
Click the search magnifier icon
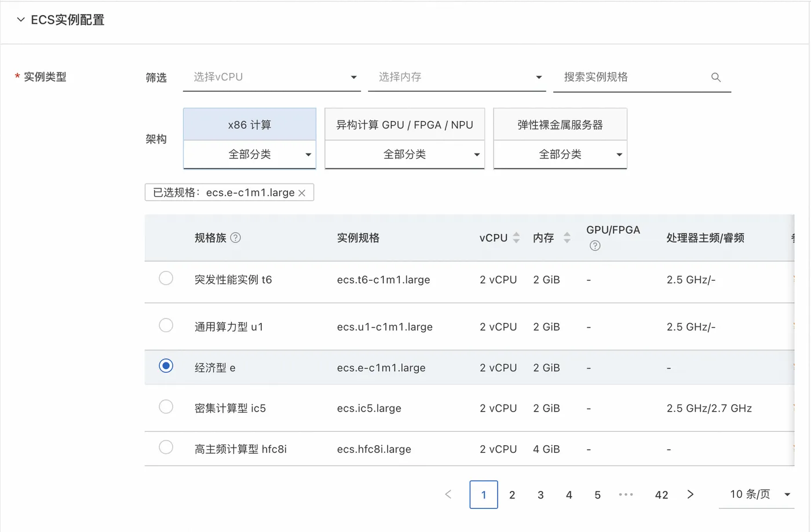tap(716, 78)
